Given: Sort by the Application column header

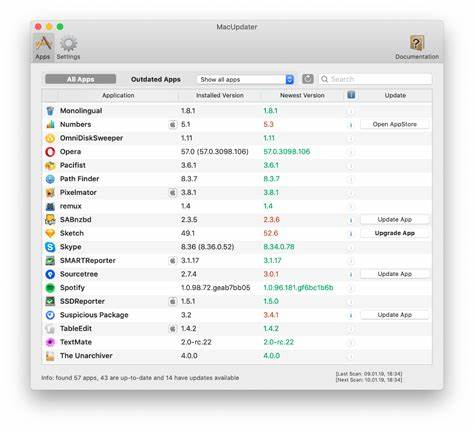Looking at the screenshot, I should tap(118, 95).
